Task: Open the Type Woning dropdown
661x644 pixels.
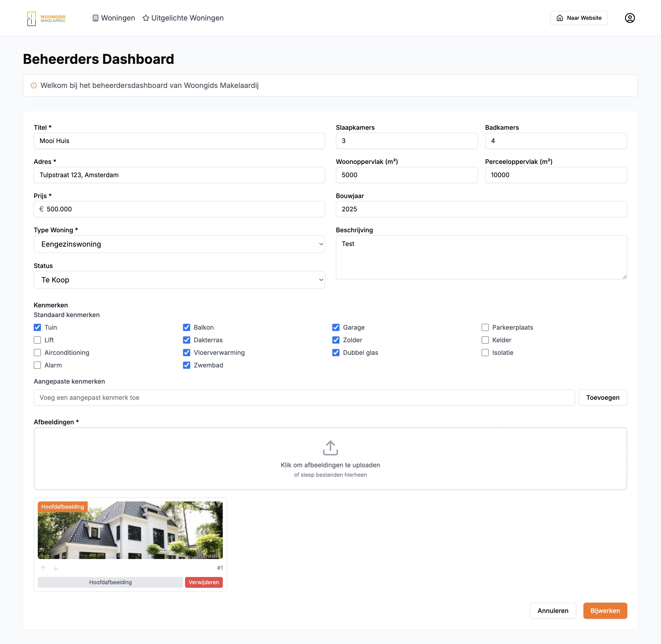Action: pos(179,244)
